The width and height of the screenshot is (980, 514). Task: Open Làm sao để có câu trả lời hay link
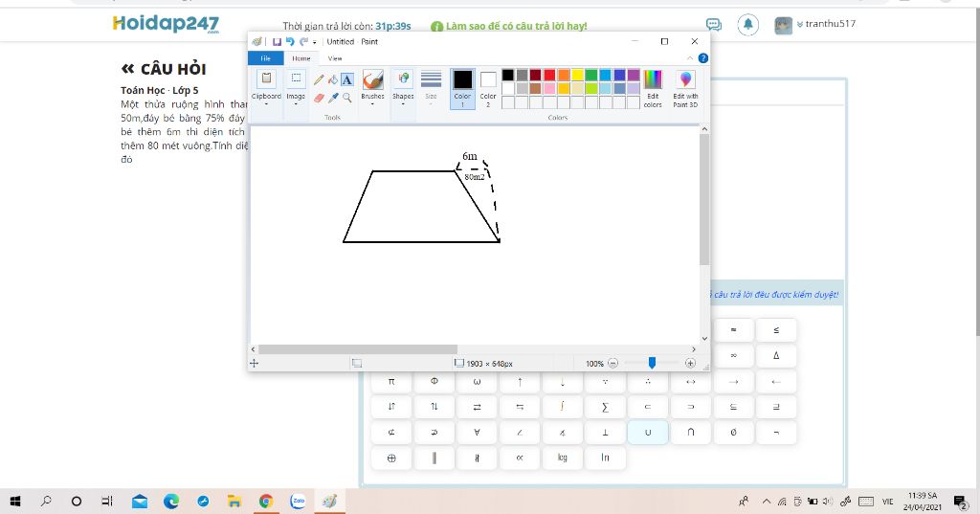tap(509, 26)
